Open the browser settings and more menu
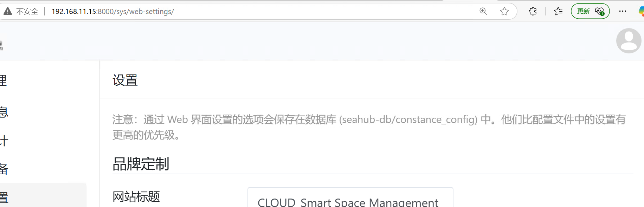Viewport: 644px width, 207px height. point(623,11)
